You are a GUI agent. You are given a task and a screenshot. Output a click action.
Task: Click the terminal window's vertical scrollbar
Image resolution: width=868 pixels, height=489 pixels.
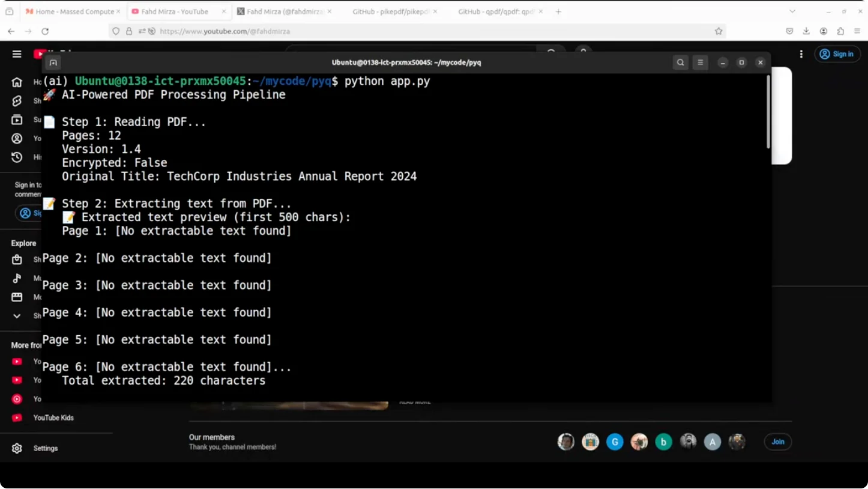pyautogui.click(x=768, y=114)
